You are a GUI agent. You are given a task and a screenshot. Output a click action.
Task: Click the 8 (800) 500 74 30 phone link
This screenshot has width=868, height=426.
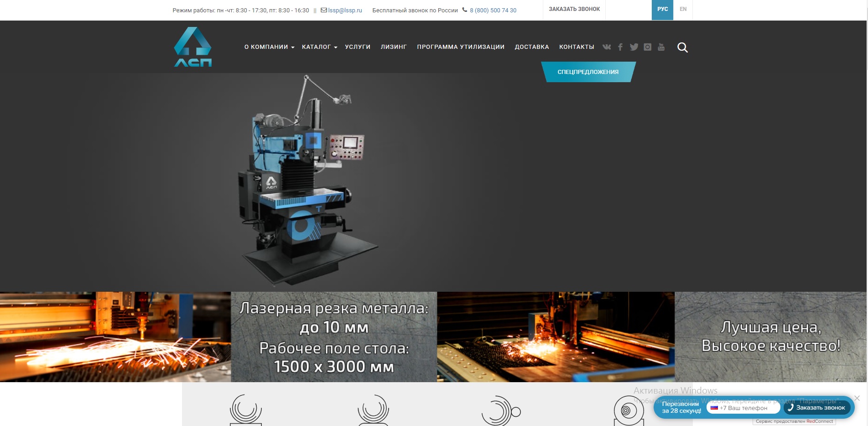pos(493,10)
